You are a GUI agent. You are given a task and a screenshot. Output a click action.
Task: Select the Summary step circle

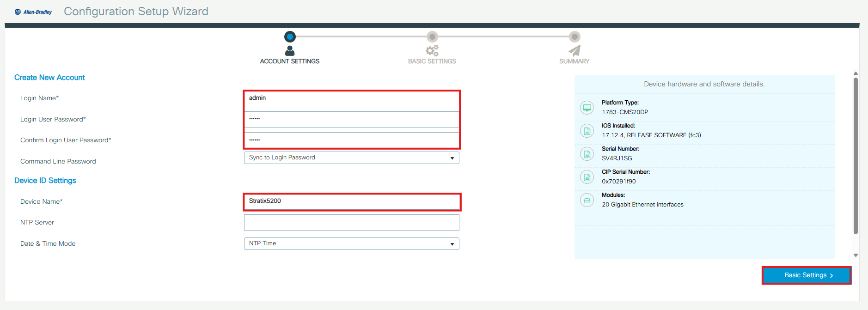[575, 36]
